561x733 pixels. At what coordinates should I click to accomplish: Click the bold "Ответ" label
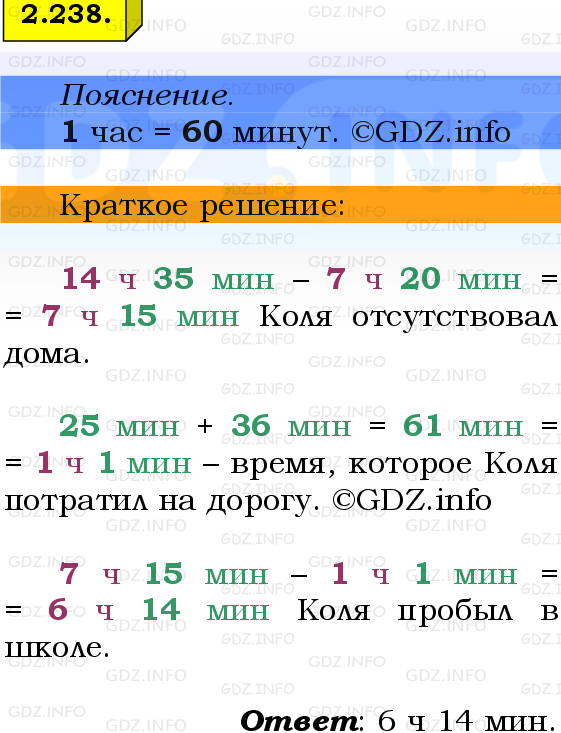[300, 720]
